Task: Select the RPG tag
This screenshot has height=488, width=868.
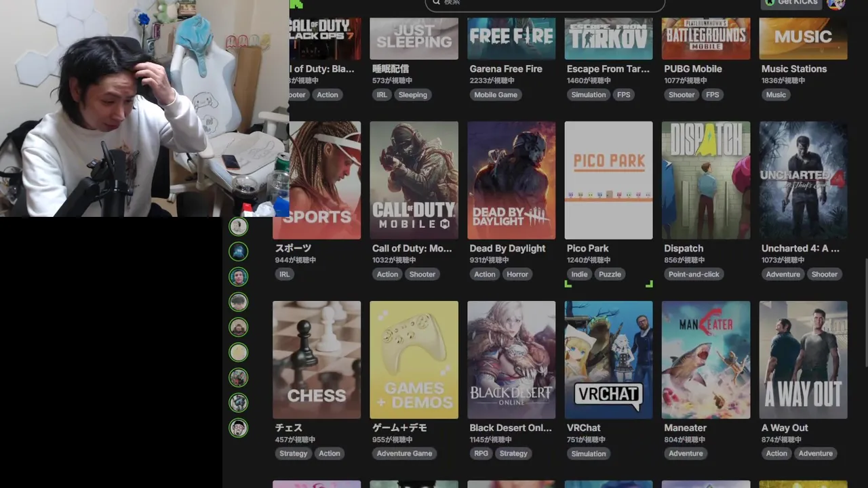Action: 481,453
